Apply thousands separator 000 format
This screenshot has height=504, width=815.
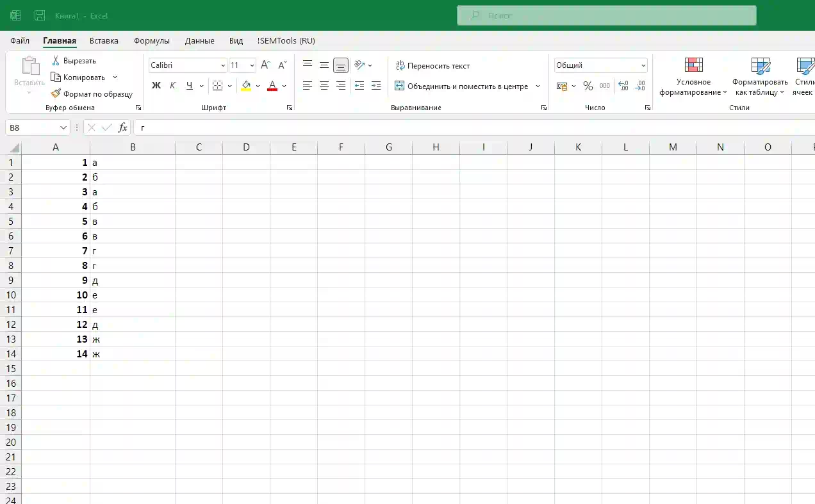605,86
